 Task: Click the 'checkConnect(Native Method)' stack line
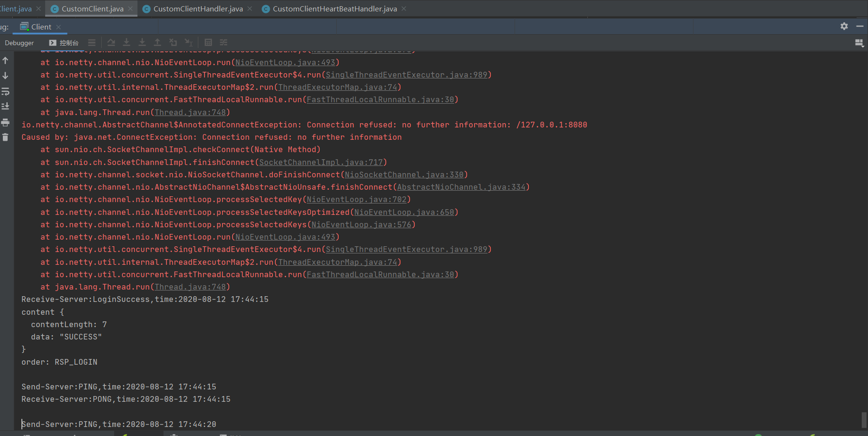181,150
